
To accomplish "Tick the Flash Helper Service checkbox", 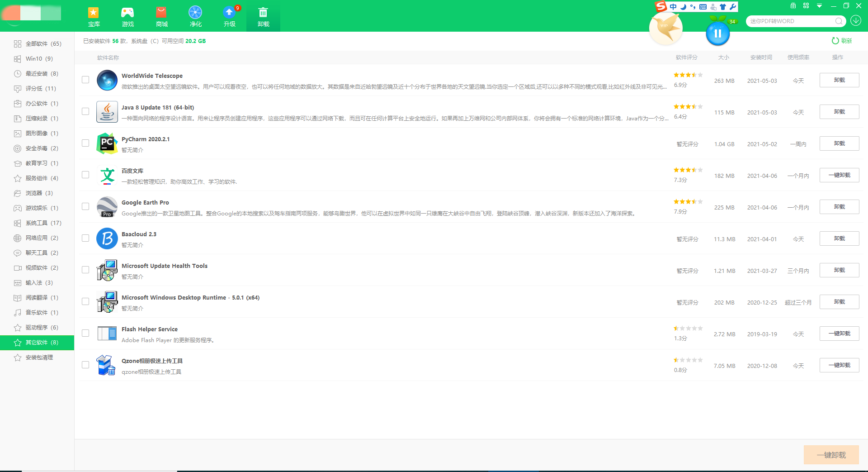I will [x=85, y=333].
